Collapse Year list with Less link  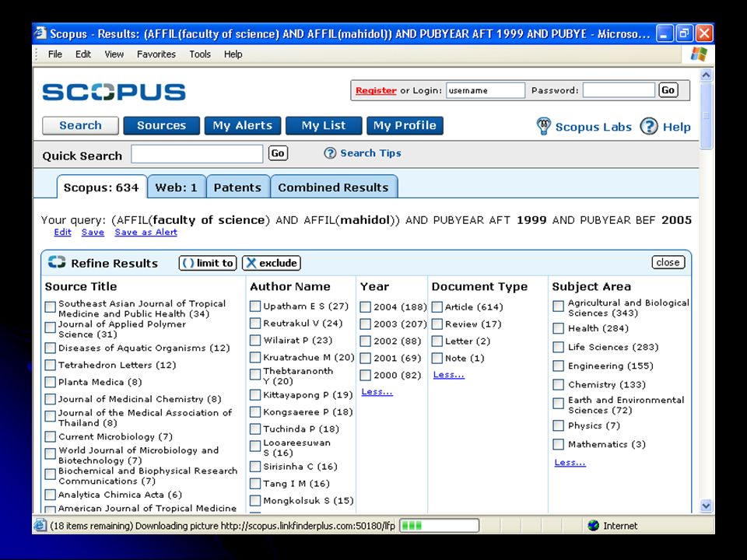377,391
